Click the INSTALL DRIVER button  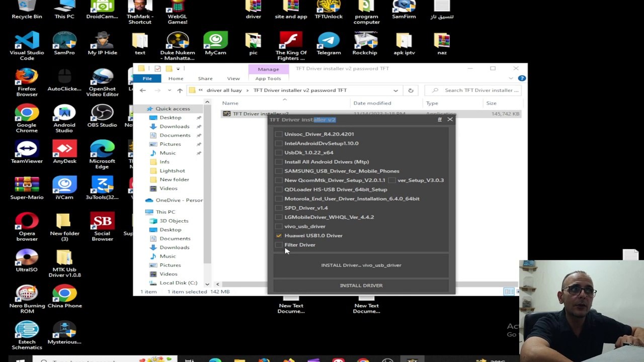pos(361,286)
